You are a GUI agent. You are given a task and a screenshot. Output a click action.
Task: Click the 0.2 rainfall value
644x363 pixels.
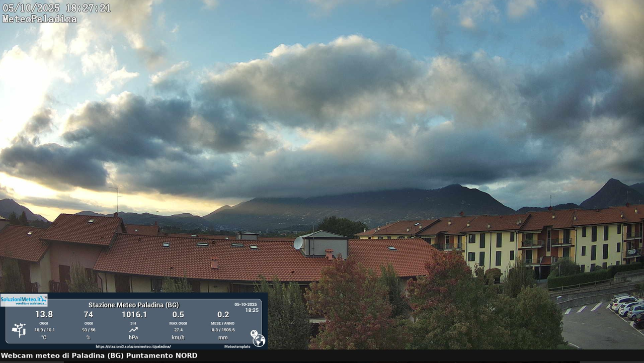click(223, 314)
